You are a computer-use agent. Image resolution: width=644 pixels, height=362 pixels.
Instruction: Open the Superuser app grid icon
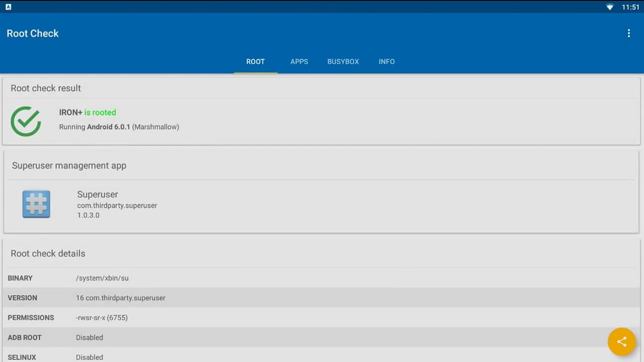coord(36,204)
